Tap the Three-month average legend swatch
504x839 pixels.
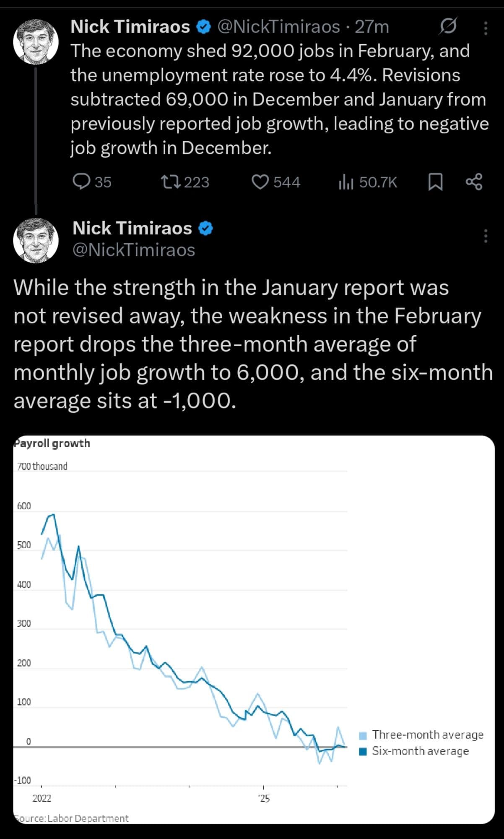tap(363, 735)
